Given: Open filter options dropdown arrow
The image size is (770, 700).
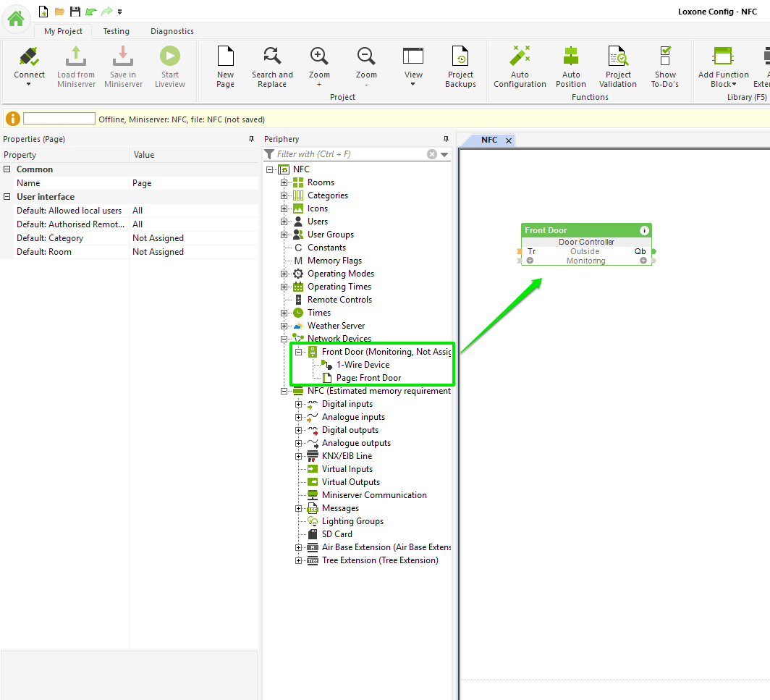Looking at the screenshot, I should click(444, 155).
